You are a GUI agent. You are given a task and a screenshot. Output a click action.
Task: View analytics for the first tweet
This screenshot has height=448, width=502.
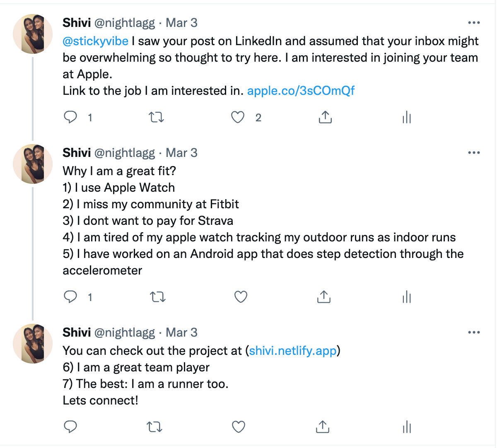pyautogui.click(x=407, y=118)
